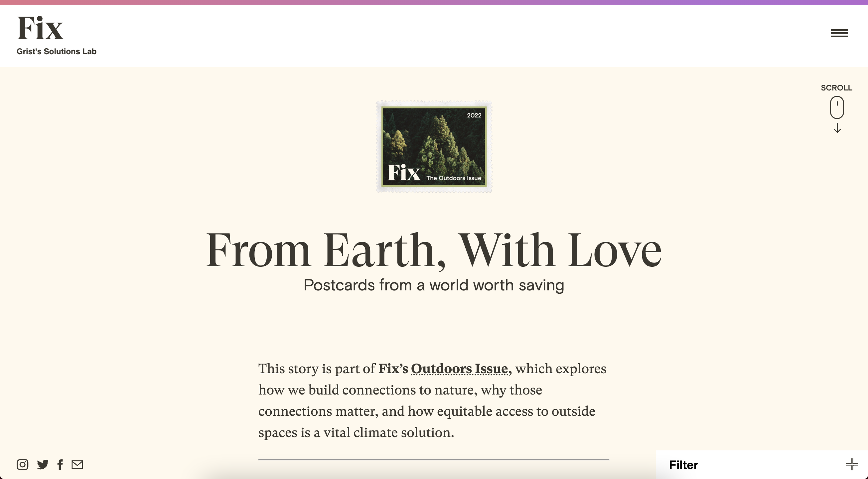Viewport: 868px width, 479px height.
Task: Open the Facebook share icon
Action: (x=60, y=464)
